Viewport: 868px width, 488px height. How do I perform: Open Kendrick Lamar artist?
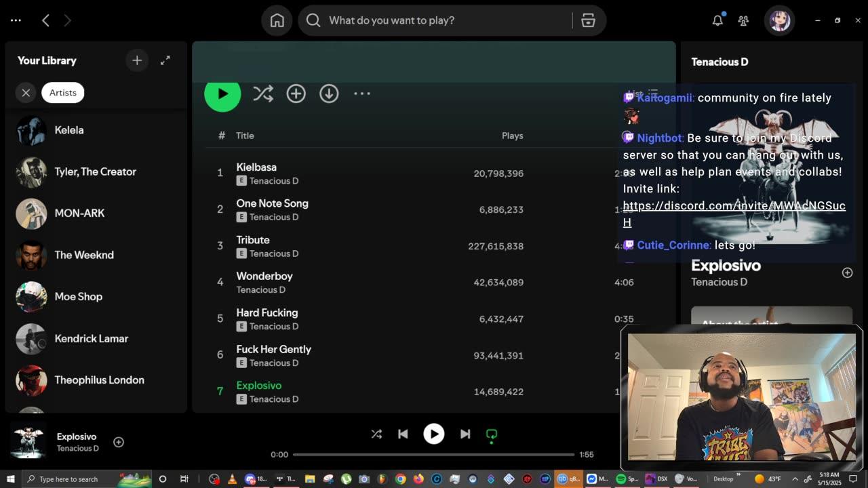click(96, 338)
